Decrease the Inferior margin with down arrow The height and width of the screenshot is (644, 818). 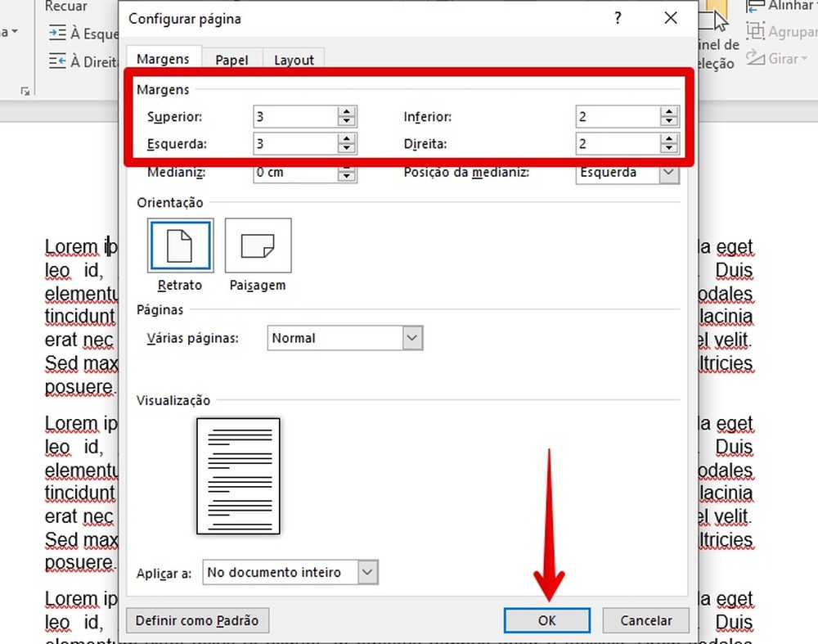click(669, 122)
